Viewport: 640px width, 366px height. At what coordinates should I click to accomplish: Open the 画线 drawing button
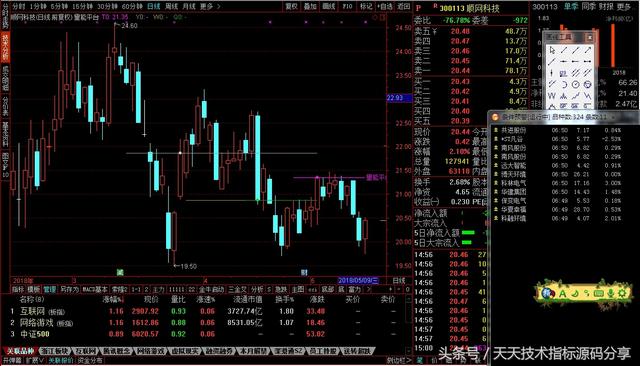pos(329,7)
